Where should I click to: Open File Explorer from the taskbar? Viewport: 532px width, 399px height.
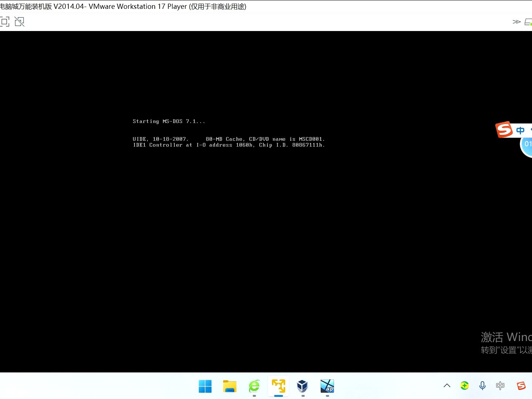[x=229, y=386]
